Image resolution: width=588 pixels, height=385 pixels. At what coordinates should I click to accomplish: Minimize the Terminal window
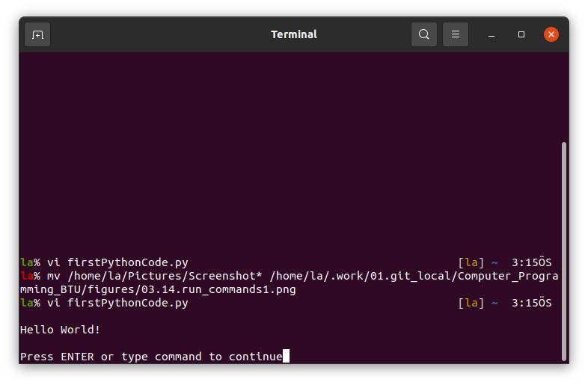491,34
